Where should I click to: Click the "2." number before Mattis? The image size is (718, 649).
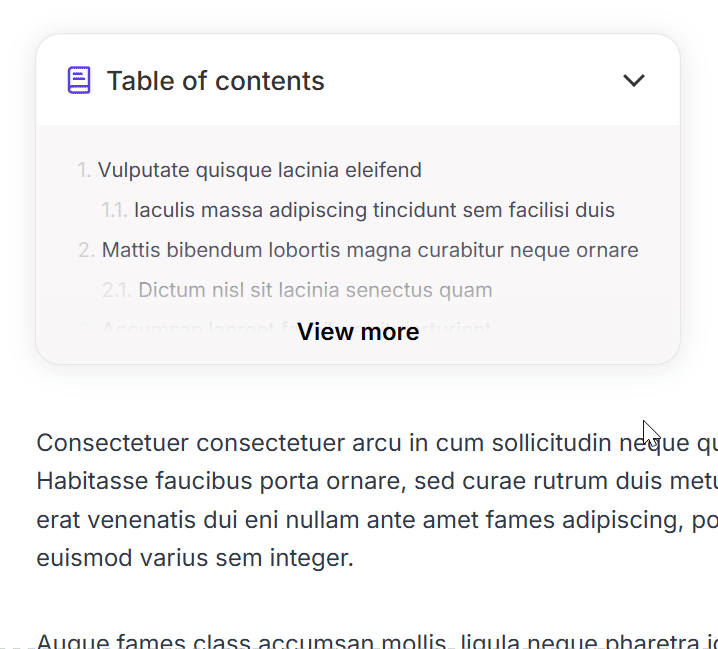(87, 250)
